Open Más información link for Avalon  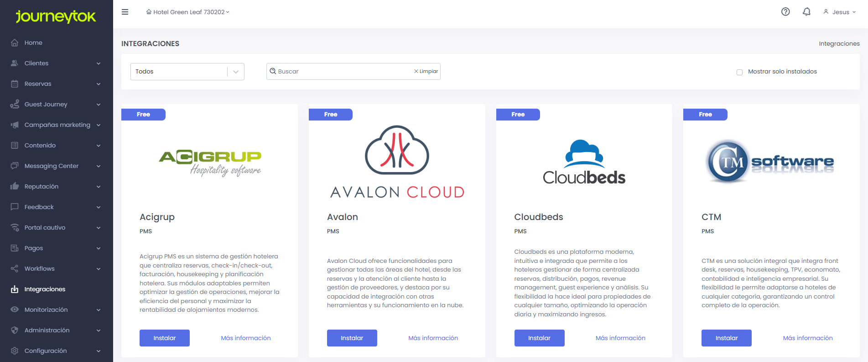[433, 338]
